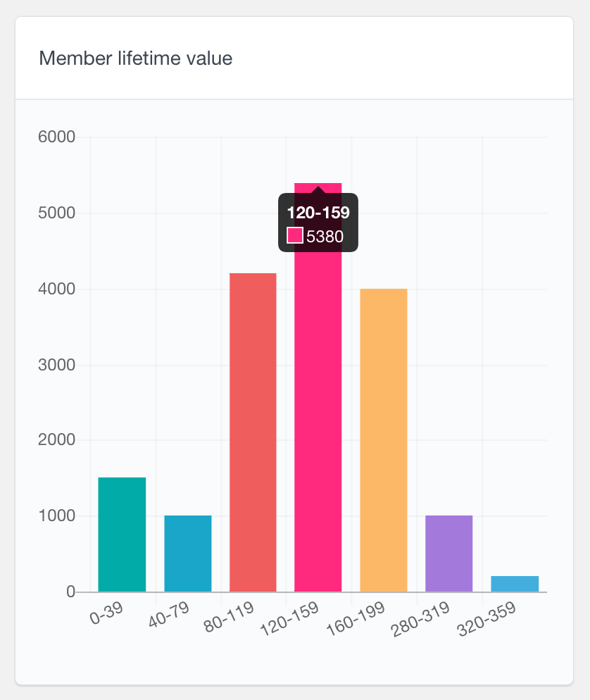
Task: Click the 160-199 x-axis label
Action: (x=356, y=619)
